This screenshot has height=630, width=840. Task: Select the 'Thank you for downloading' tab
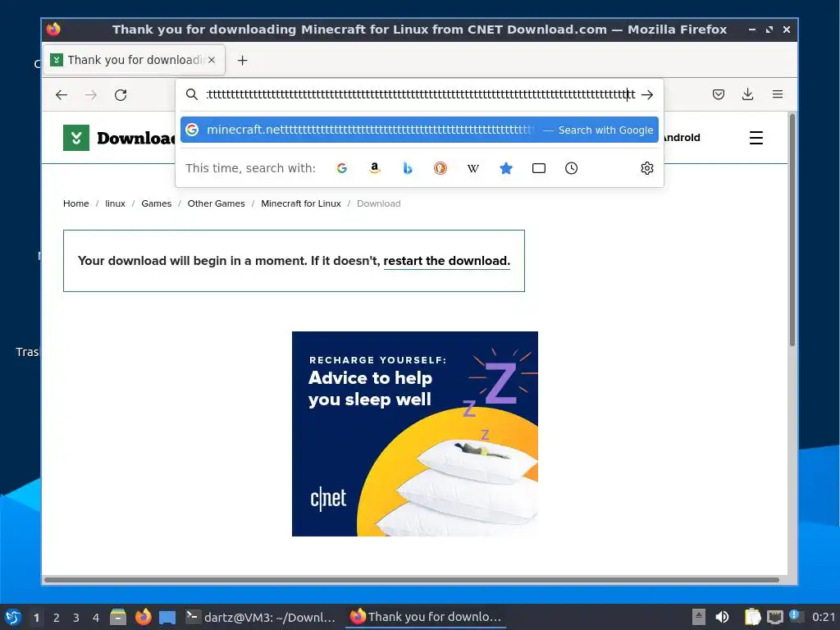pos(134,60)
